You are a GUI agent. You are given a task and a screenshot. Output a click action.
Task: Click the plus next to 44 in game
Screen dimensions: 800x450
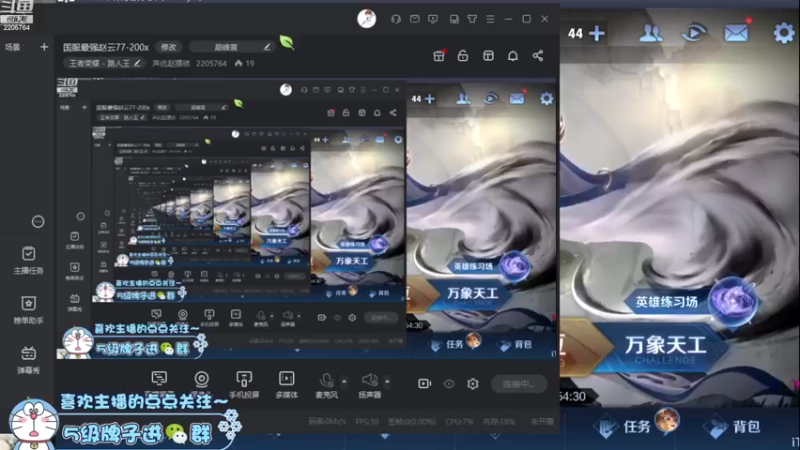596,34
